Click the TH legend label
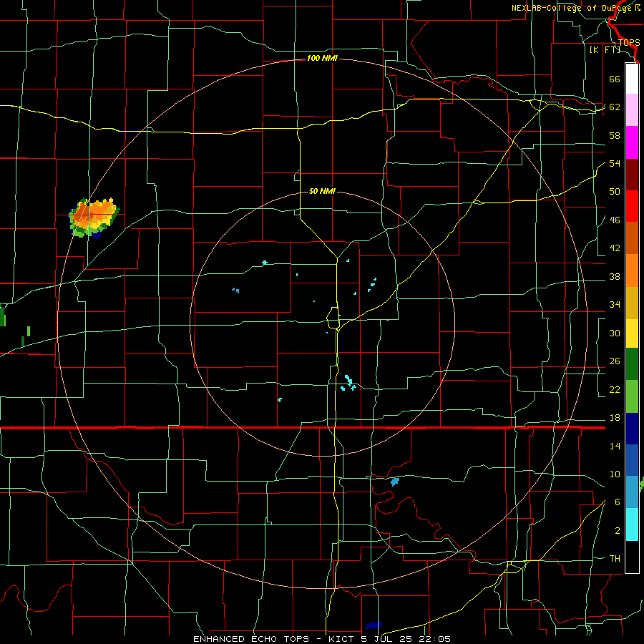This screenshot has width=644, height=644. click(615, 559)
